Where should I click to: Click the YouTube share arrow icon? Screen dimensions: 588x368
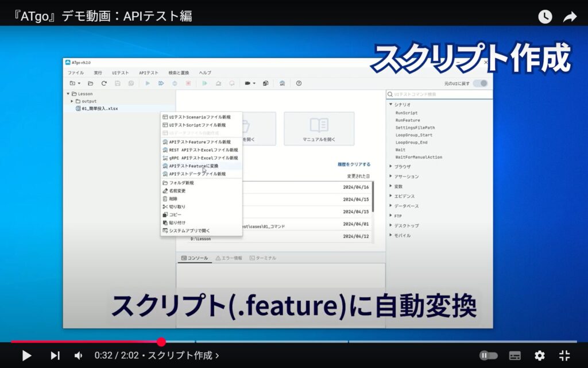pyautogui.click(x=570, y=17)
